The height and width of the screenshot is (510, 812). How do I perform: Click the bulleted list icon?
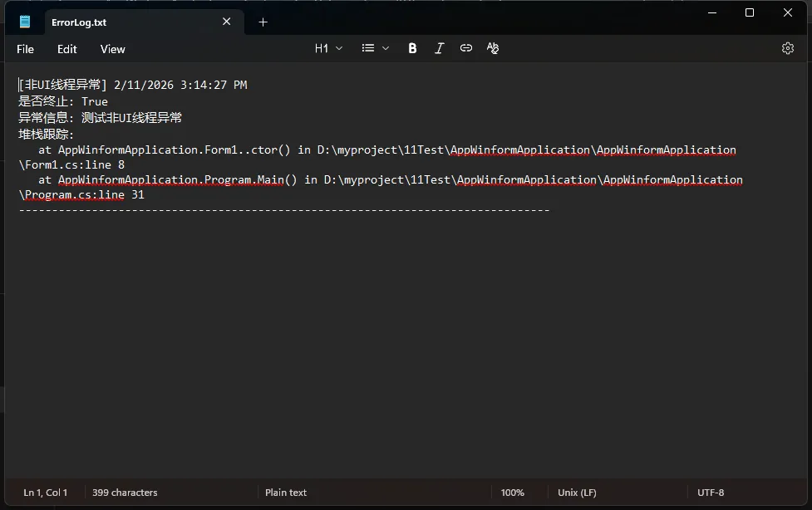(368, 48)
